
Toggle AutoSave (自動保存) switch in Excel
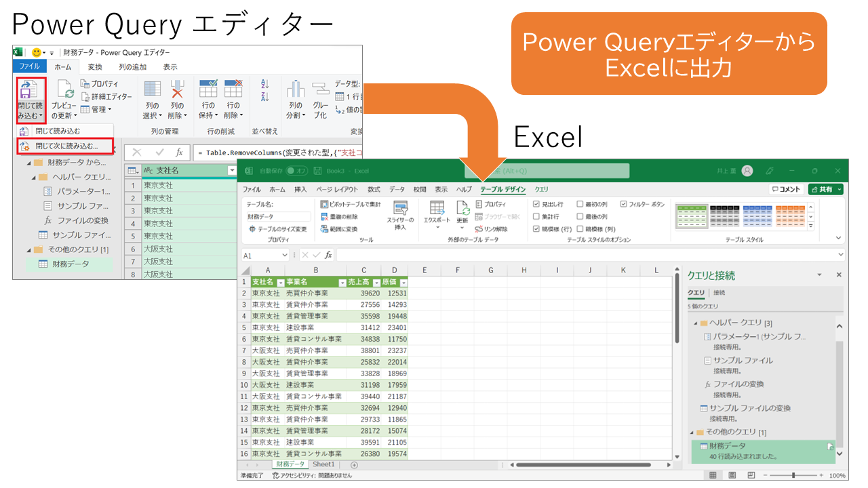(x=297, y=171)
